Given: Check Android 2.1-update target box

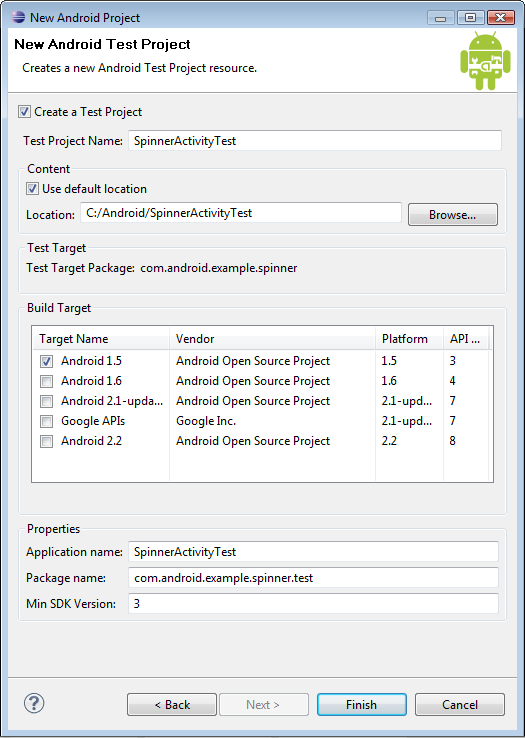Looking at the screenshot, I should click(x=46, y=401).
